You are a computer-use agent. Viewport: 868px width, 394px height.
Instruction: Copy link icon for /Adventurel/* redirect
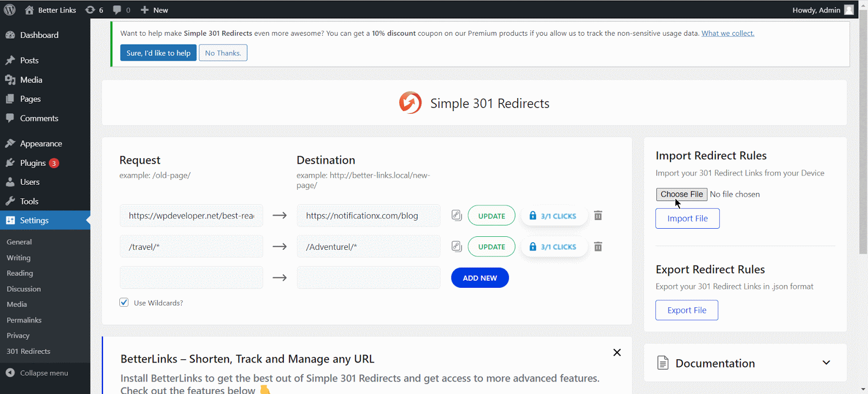[x=457, y=247]
